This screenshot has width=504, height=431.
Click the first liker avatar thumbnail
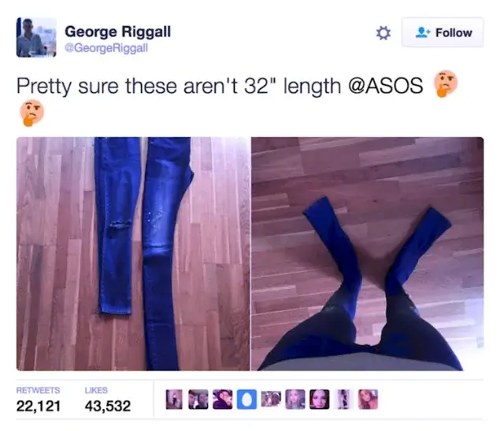click(x=174, y=399)
